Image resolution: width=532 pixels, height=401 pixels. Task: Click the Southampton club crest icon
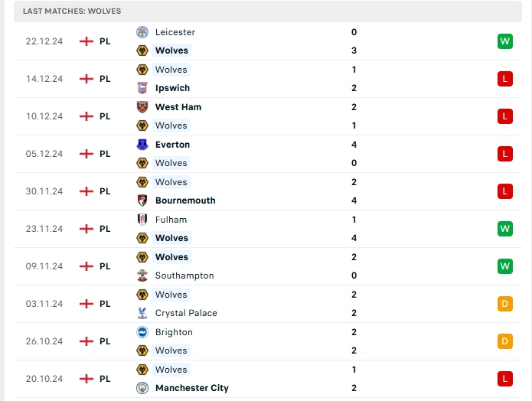tap(142, 275)
